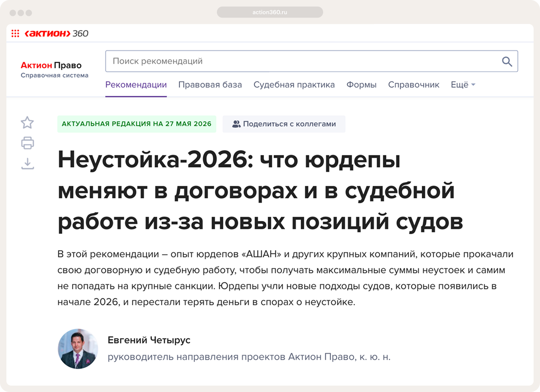This screenshot has width=540, height=392.
Task: Click the author name Евгений Четырус
Action: click(149, 340)
